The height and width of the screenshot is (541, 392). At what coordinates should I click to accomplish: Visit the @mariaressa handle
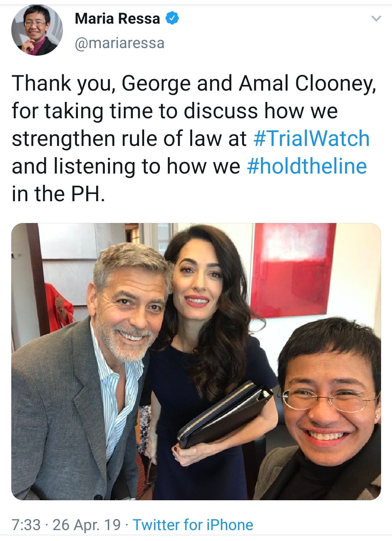(x=119, y=43)
